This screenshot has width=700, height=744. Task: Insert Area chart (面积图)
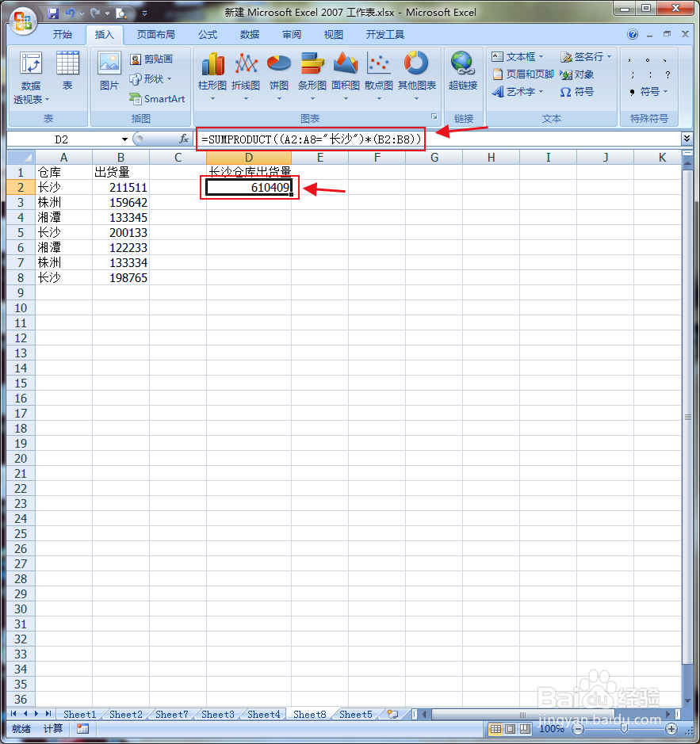click(x=346, y=77)
